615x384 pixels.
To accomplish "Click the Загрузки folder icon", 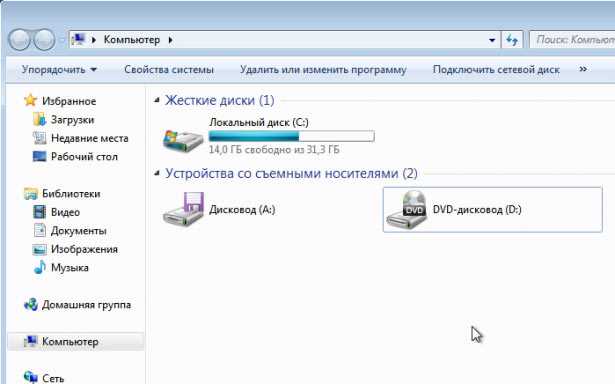I will [39, 119].
